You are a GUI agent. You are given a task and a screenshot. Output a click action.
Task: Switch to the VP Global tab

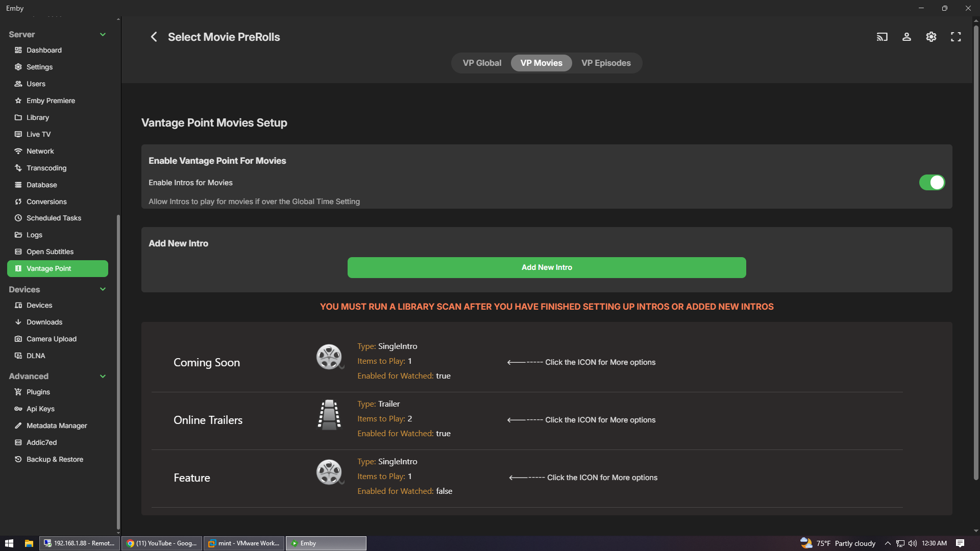[x=482, y=63]
